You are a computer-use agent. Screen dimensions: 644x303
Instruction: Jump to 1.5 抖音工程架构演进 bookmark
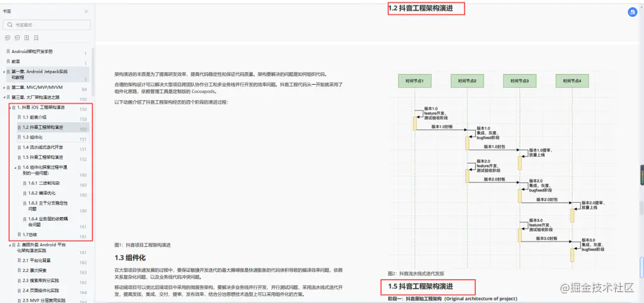(x=43, y=157)
